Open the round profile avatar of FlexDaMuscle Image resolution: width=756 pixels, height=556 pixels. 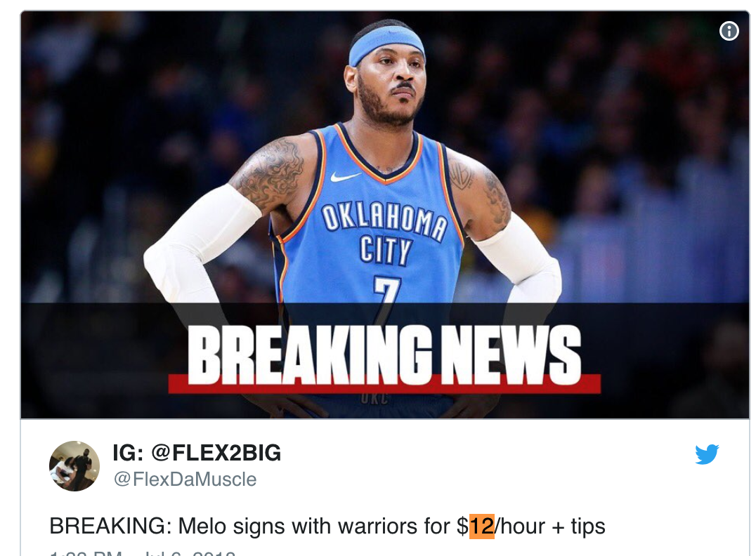(74, 466)
